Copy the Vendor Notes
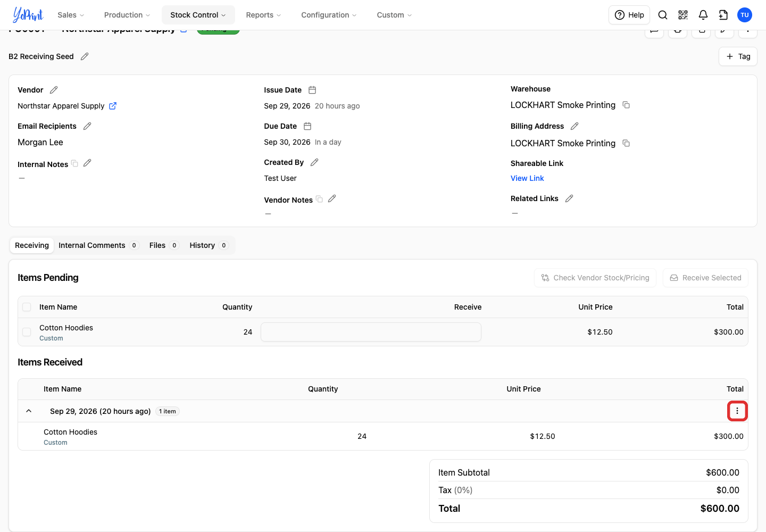The image size is (766, 532). tap(320, 199)
